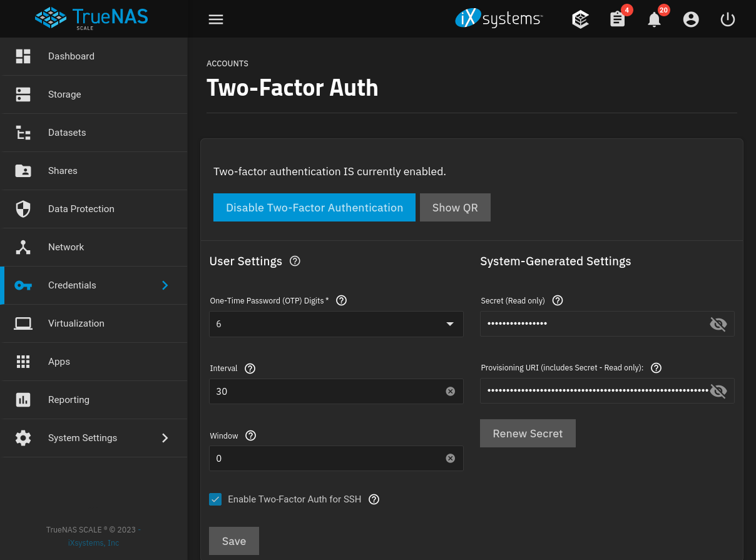Click the TrueNAS SCALE logo

click(91, 18)
